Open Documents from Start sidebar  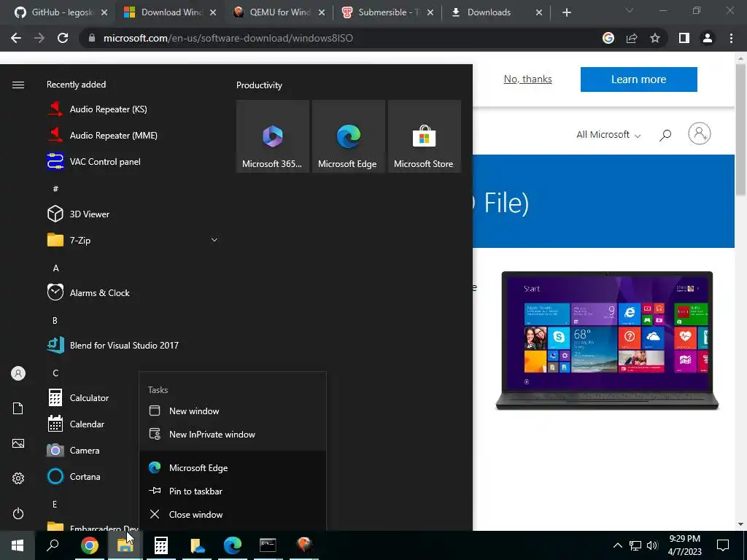(18, 408)
